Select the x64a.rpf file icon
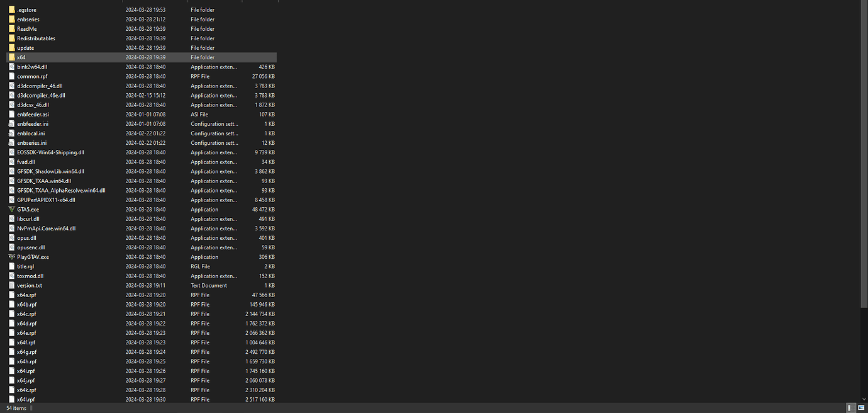 pyautogui.click(x=11, y=295)
